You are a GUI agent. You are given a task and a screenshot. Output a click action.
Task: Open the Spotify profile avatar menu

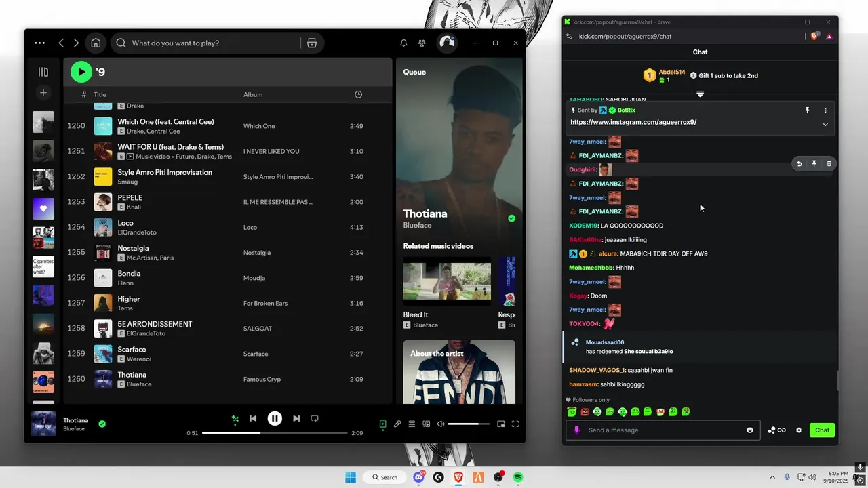click(x=447, y=43)
